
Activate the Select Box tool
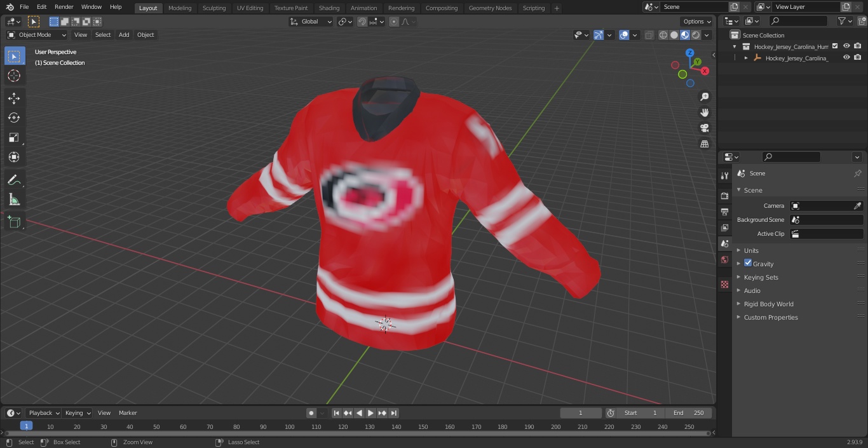(x=14, y=56)
